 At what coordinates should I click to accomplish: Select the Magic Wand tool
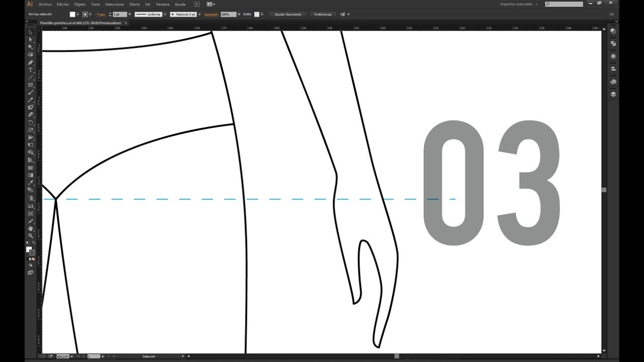(x=31, y=47)
